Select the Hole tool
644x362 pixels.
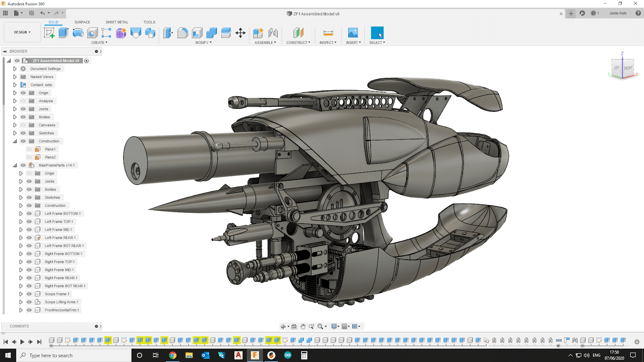click(93, 33)
